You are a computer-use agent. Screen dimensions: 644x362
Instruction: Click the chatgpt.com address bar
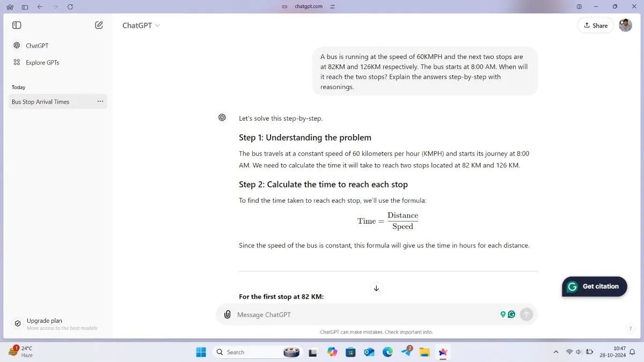click(x=309, y=6)
